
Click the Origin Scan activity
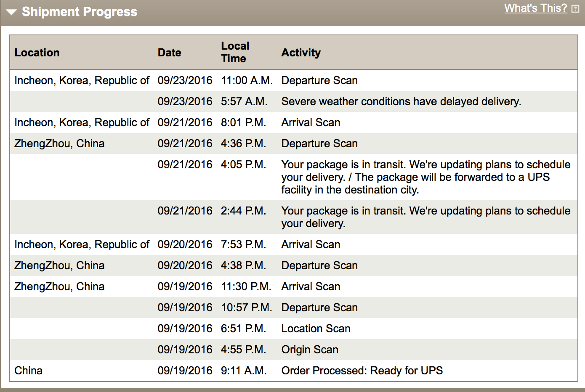coord(310,350)
